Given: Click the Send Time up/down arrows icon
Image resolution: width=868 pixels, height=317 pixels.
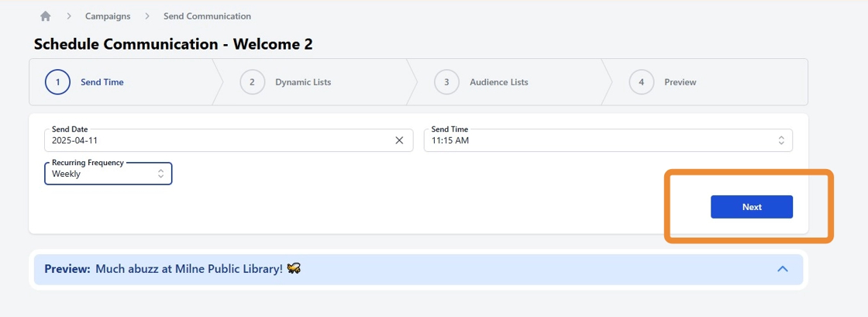Looking at the screenshot, I should (781, 141).
